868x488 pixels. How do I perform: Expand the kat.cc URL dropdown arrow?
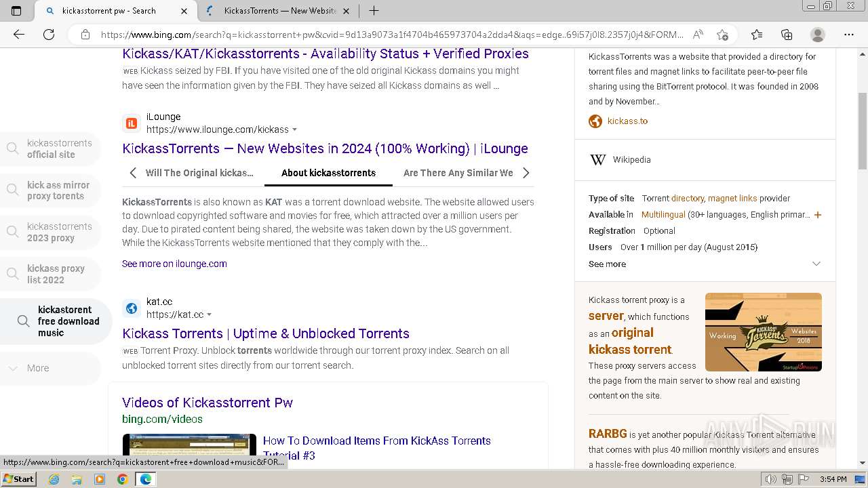pos(209,314)
